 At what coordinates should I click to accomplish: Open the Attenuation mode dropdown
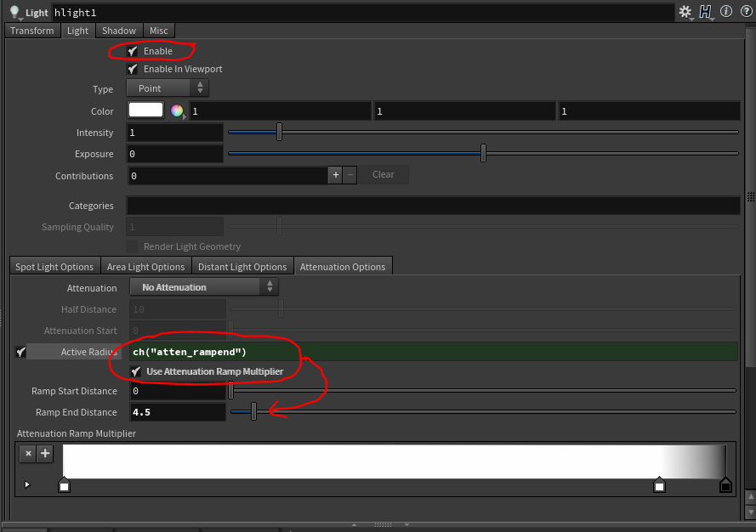204,287
